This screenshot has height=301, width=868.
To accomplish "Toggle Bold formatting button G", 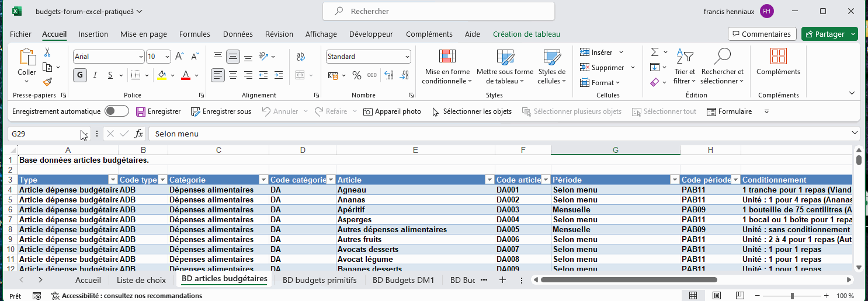I will click(x=79, y=75).
